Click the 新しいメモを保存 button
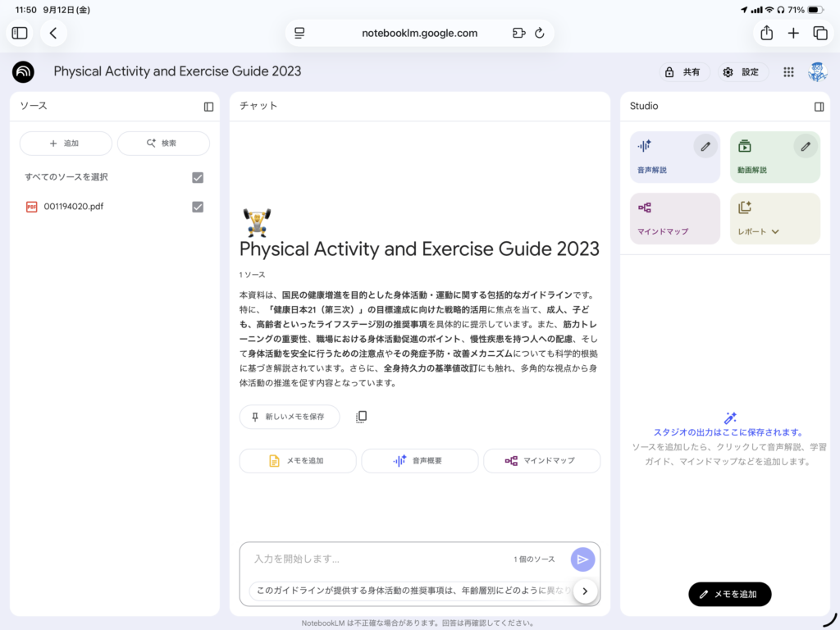 (x=290, y=417)
